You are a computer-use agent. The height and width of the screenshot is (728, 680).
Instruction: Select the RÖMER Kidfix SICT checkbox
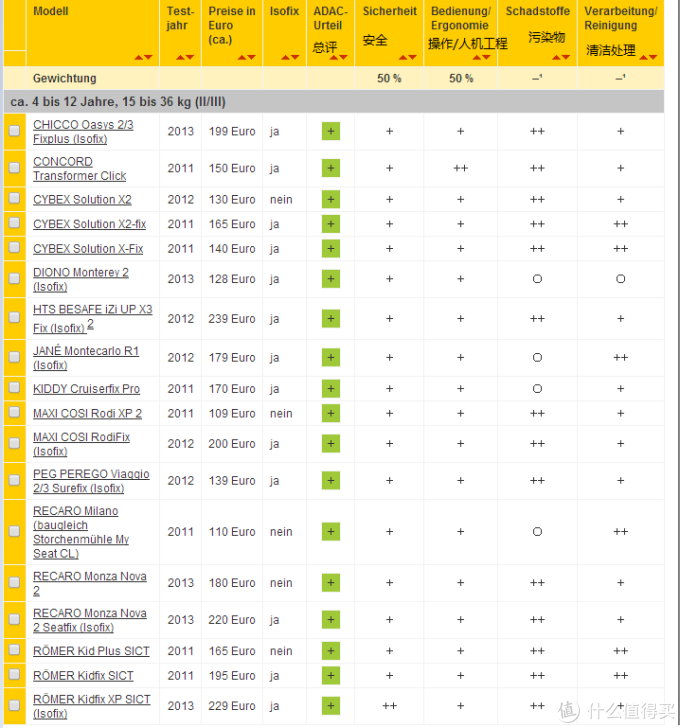14,675
